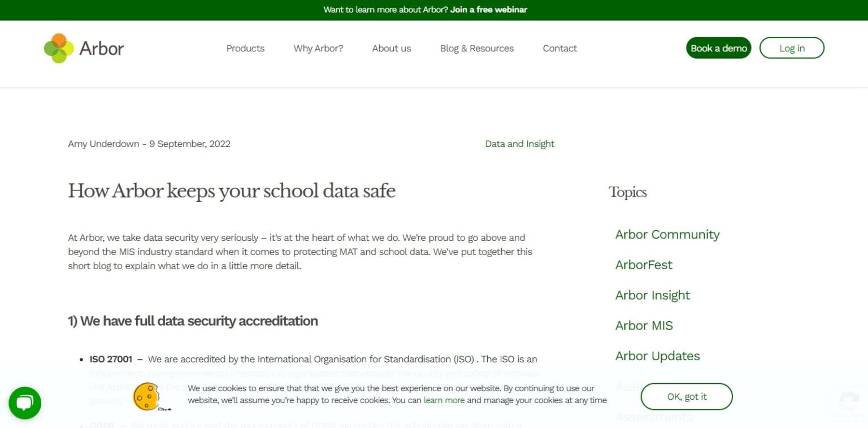
Task: Accept cookies with OK, got it
Action: click(686, 396)
